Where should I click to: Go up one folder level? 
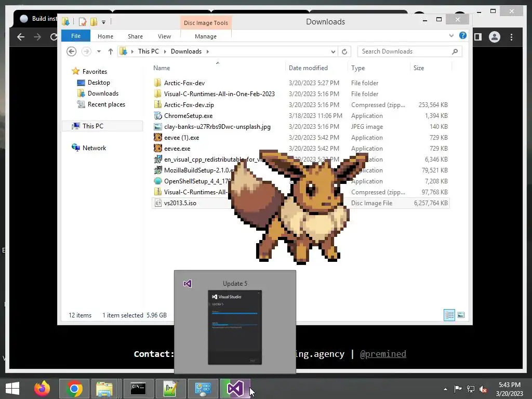pyautogui.click(x=110, y=51)
